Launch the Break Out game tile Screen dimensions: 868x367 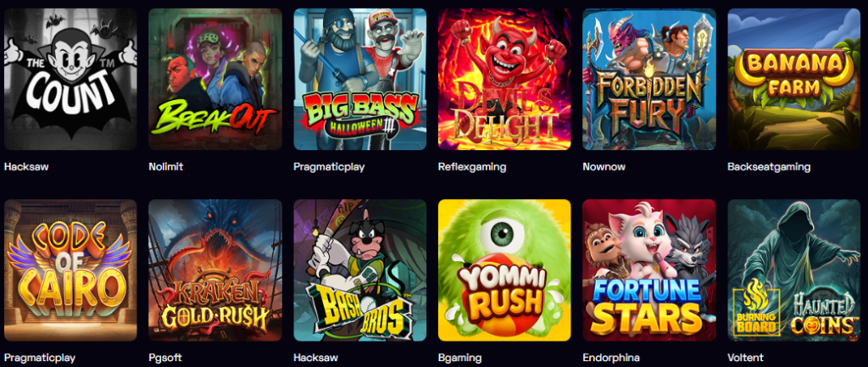point(215,79)
